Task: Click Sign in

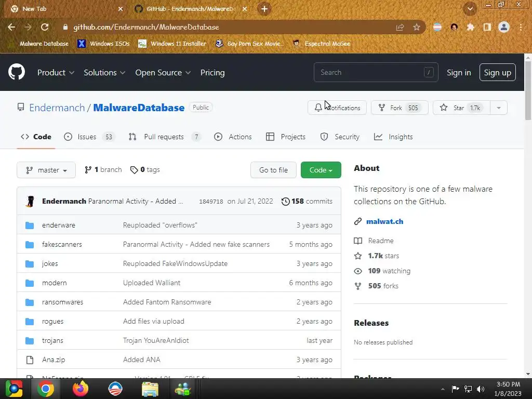Action: coord(459,73)
